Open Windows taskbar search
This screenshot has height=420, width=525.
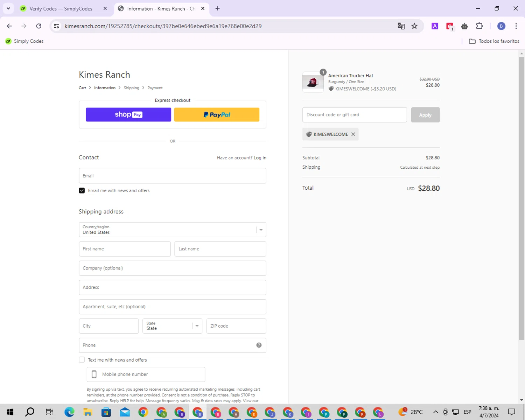[30, 412]
